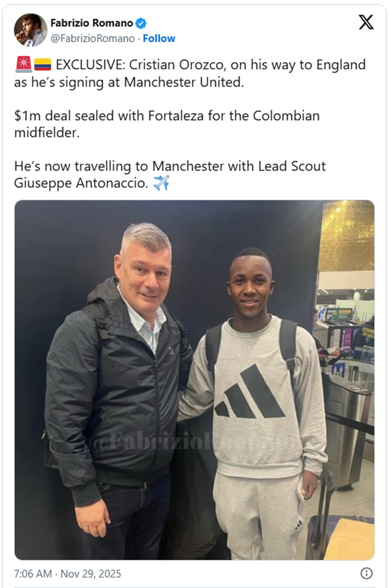389x588 pixels.
Task: Click the blue verified badge
Action: pyautogui.click(x=141, y=23)
